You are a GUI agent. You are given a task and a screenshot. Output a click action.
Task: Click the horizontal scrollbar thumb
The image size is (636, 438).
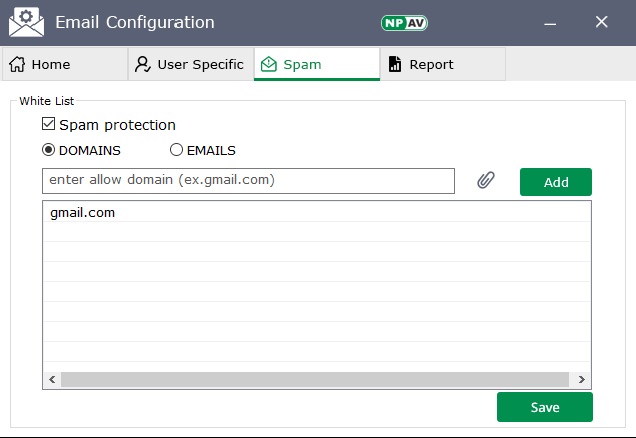pos(315,380)
